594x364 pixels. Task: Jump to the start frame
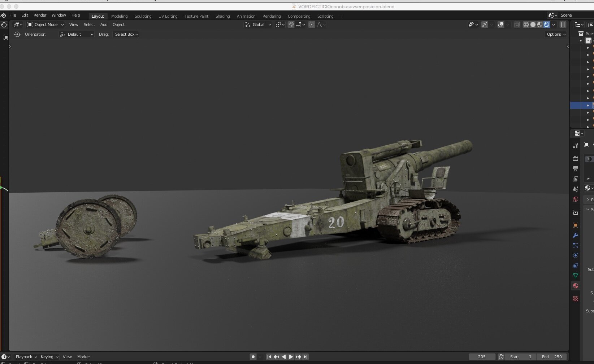pos(269,357)
